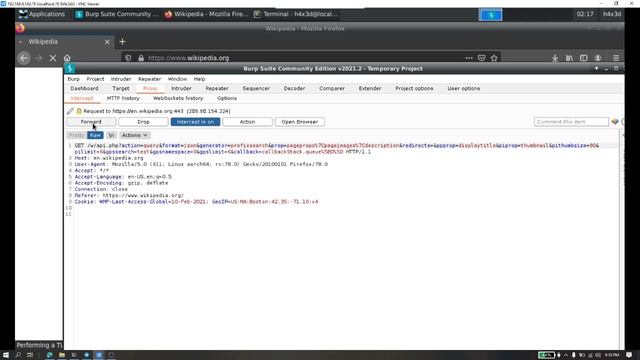Click the tracking protection shield icon

pyautogui.click(x=128, y=58)
